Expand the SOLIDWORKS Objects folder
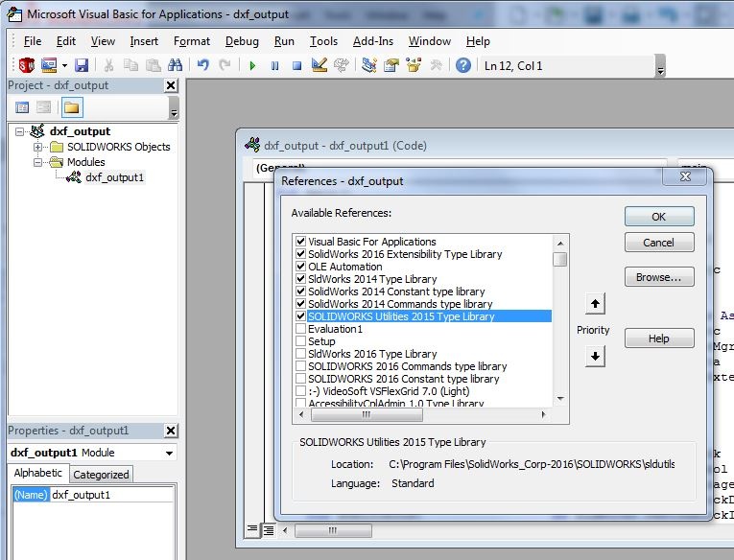Screen dimensions: 734x560 click(x=38, y=147)
